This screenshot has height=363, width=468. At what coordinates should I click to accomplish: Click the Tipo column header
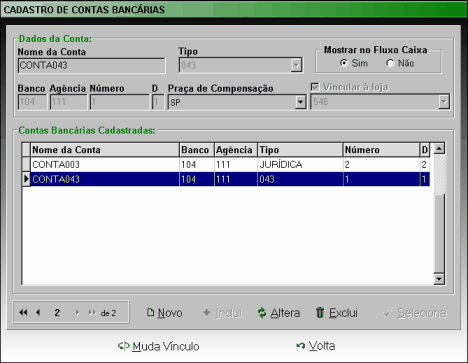300,150
